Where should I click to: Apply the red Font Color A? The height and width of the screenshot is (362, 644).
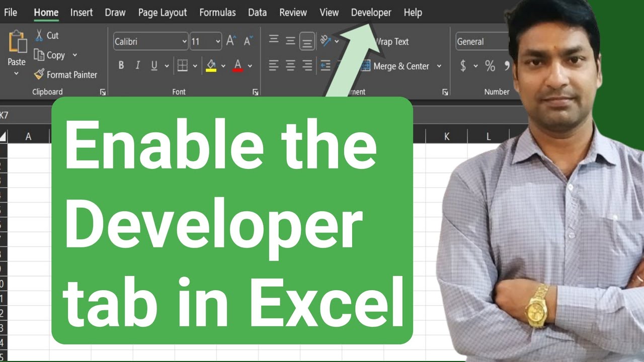[238, 65]
